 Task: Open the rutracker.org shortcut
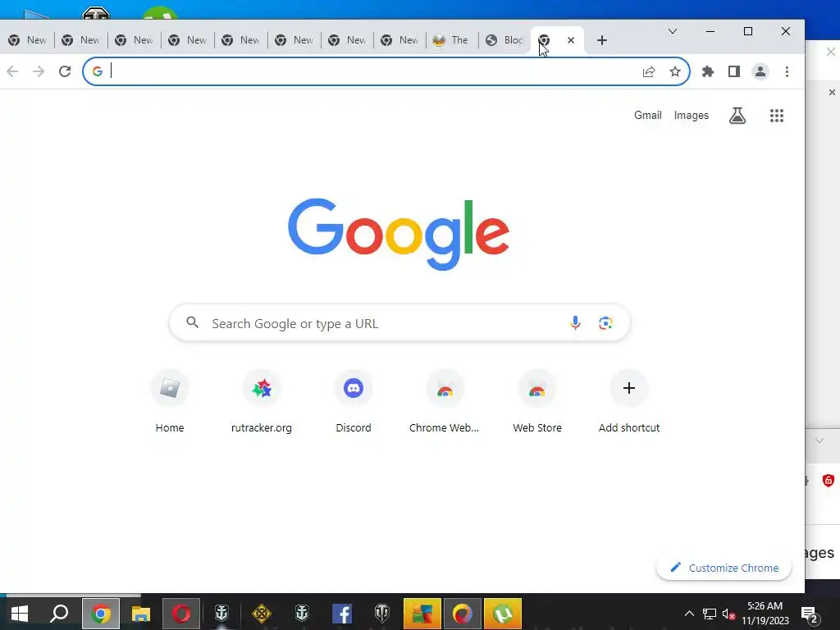tap(262, 400)
